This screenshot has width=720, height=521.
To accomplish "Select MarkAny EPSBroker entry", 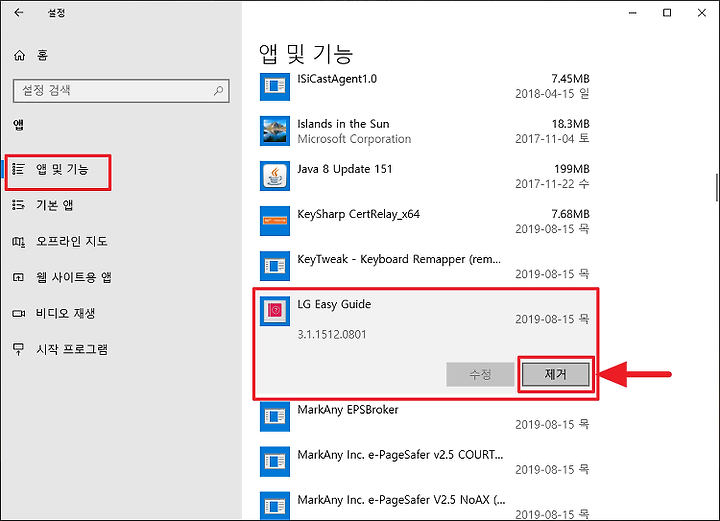I will (348, 410).
